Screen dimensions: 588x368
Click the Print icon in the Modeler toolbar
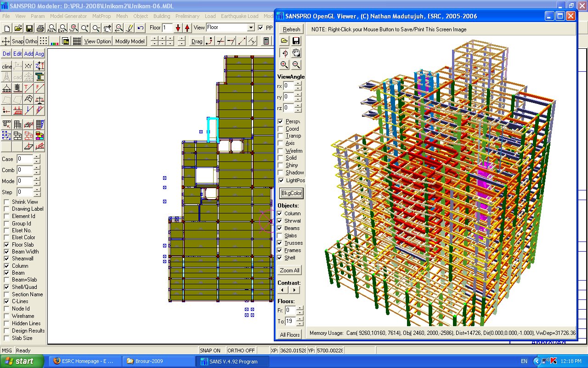40,28
